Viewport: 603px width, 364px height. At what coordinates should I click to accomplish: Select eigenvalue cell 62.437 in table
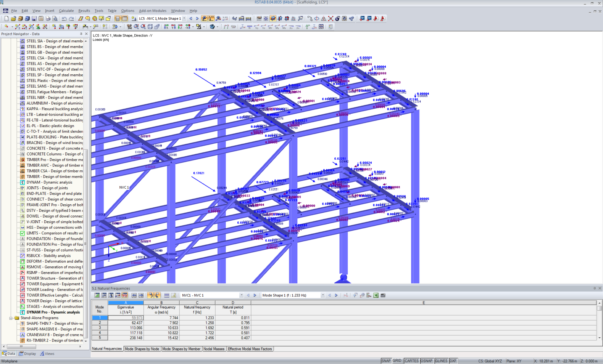click(126, 323)
